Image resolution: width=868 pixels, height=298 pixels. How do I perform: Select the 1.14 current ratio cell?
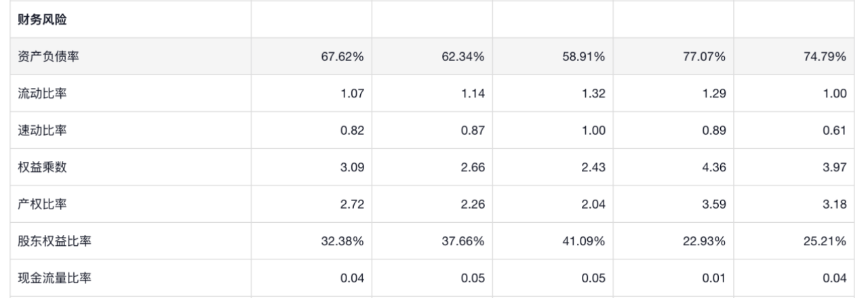[471, 93]
